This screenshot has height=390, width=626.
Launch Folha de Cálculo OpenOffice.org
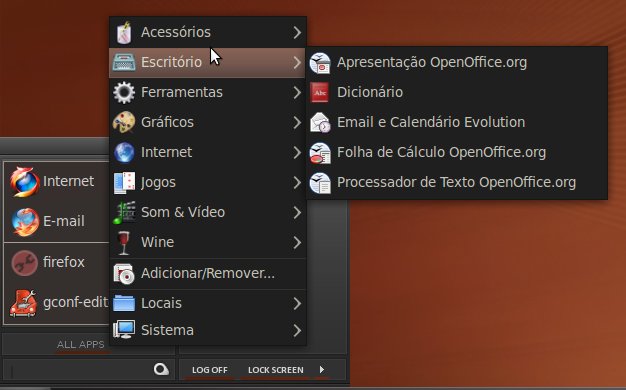(x=457, y=152)
